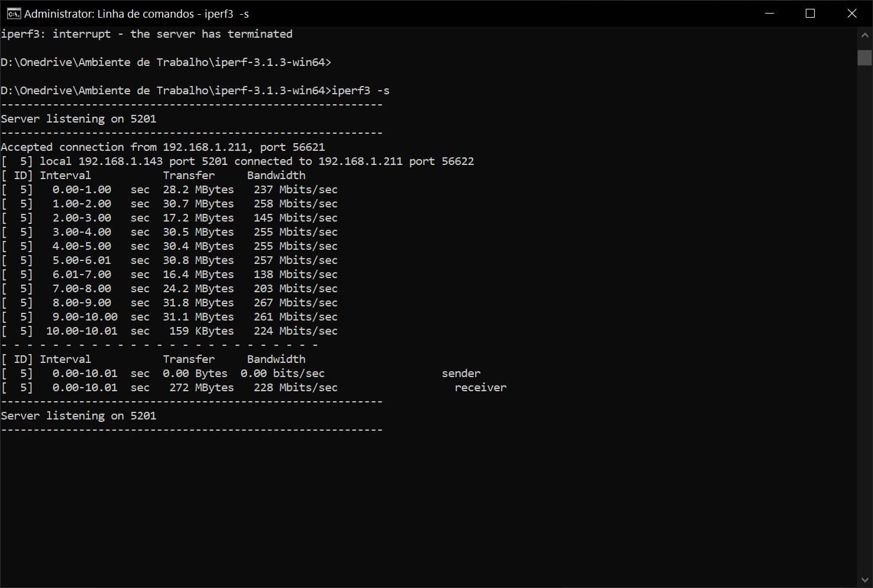Click the first 'Server listening on 5201' line
Screen dimensions: 873x588
78,119
